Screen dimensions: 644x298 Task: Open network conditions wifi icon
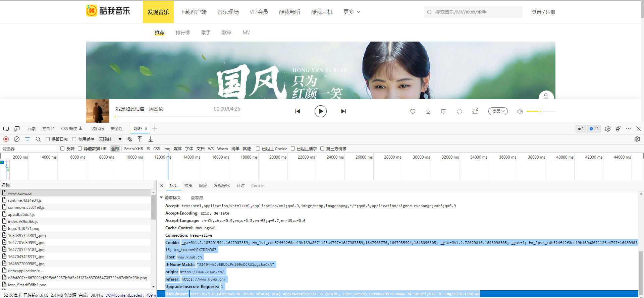pyautogui.click(x=129, y=139)
